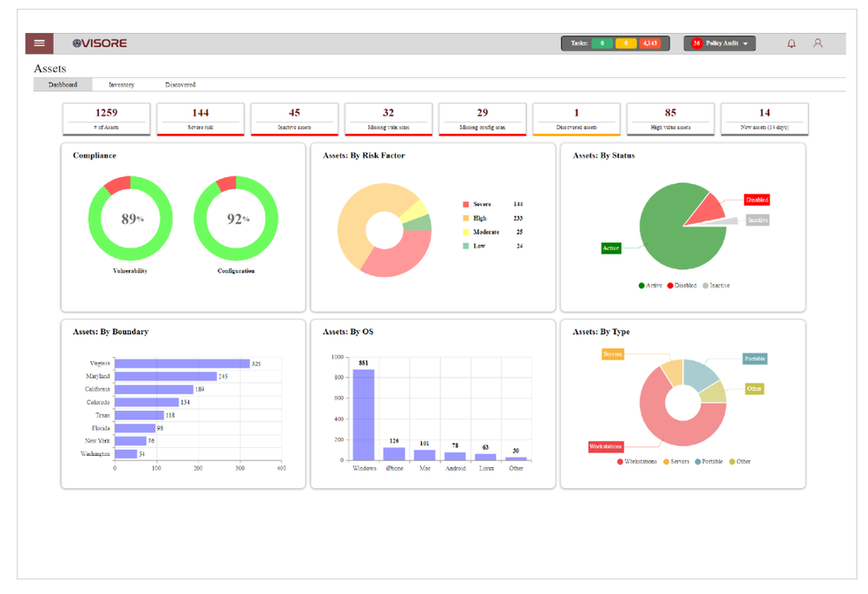Screen dimensions: 868x594
Task: Expand the Policy Audit dropdown
Action: point(720,43)
